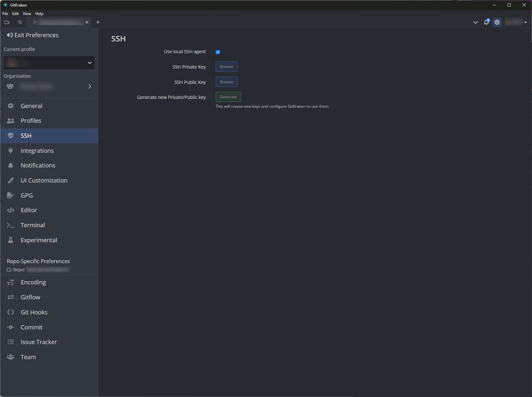Click the Editor code brackets icon

click(x=10, y=210)
